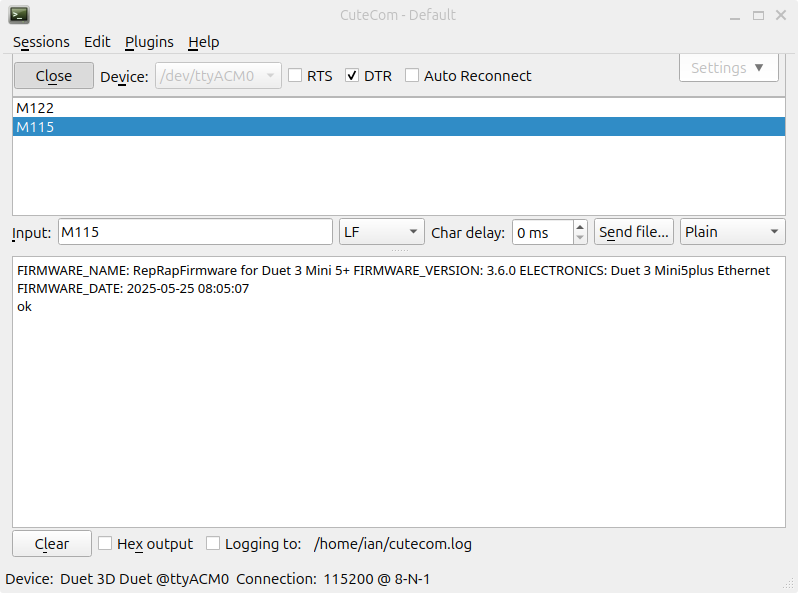Click the FIRMWARE_DATE output line

pos(133,289)
